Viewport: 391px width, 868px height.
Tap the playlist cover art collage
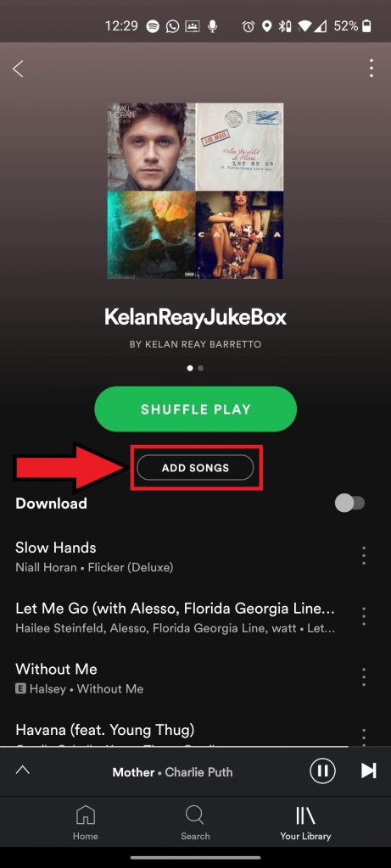tap(195, 191)
